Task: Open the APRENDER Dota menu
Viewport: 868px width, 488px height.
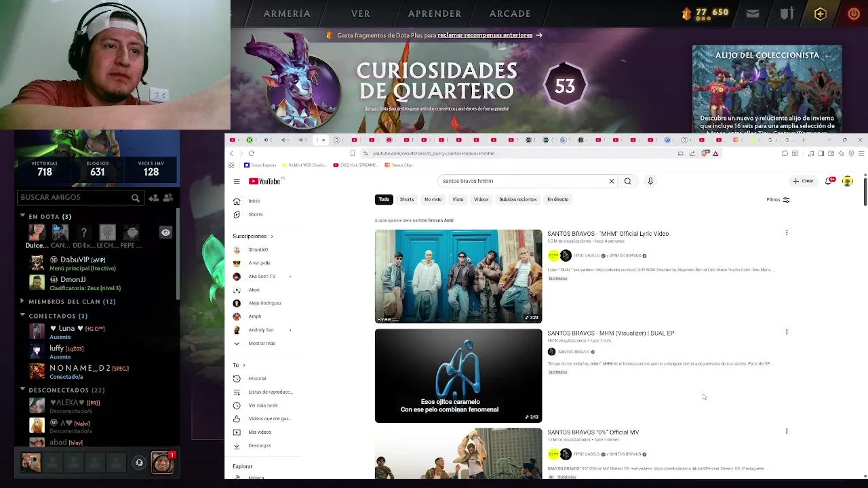Action: (435, 14)
